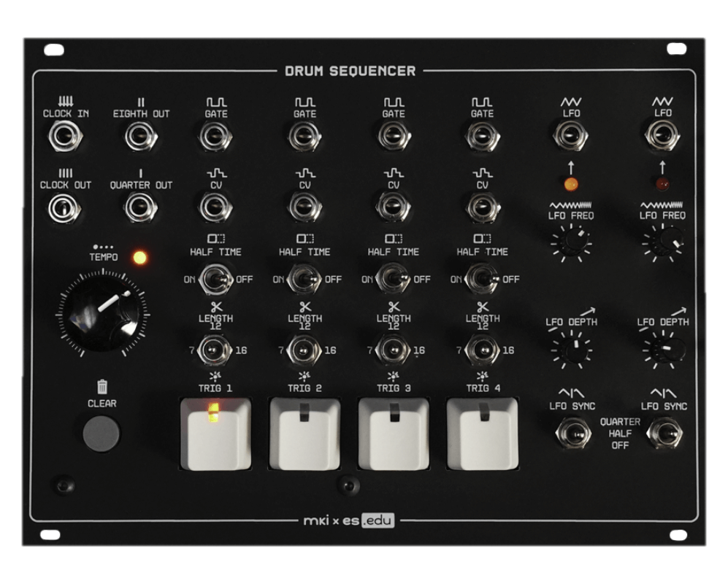
Task: Click the GATE jack above Trig 4
Action: (x=483, y=135)
